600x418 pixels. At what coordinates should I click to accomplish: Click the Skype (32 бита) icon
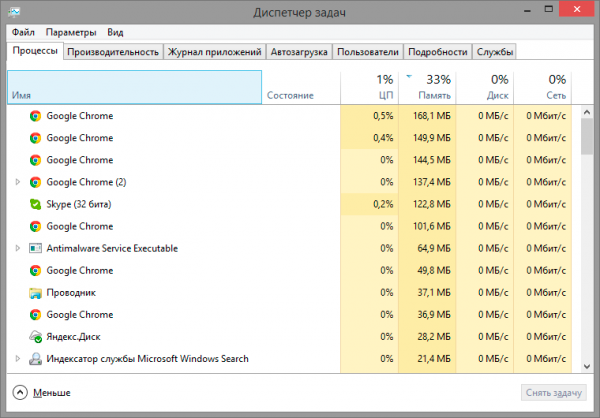tap(35, 204)
